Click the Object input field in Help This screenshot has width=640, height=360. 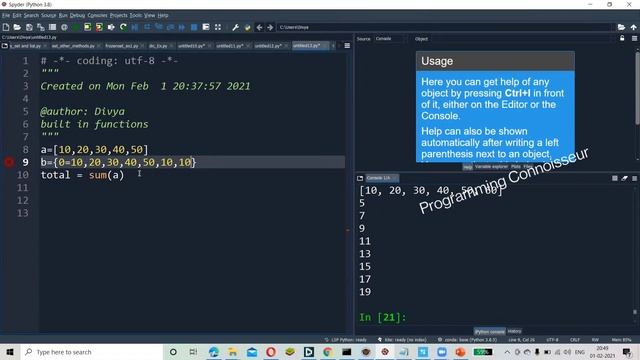522,39
